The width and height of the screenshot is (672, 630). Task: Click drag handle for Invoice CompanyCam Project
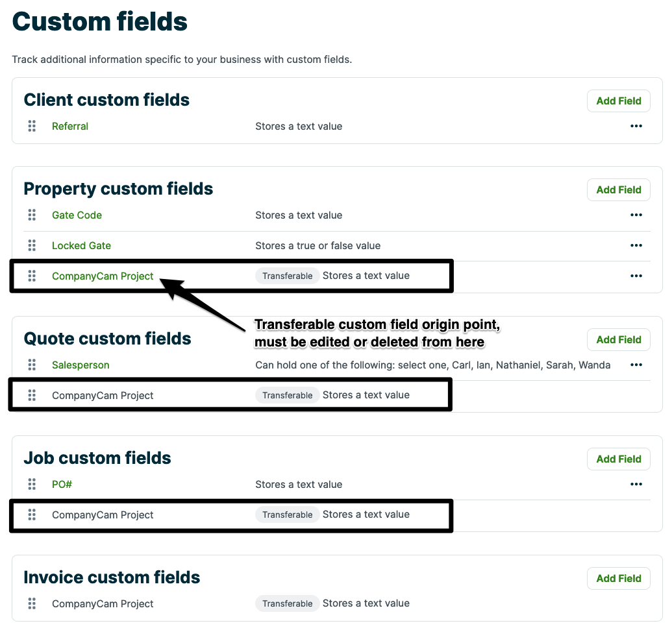pyautogui.click(x=32, y=604)
